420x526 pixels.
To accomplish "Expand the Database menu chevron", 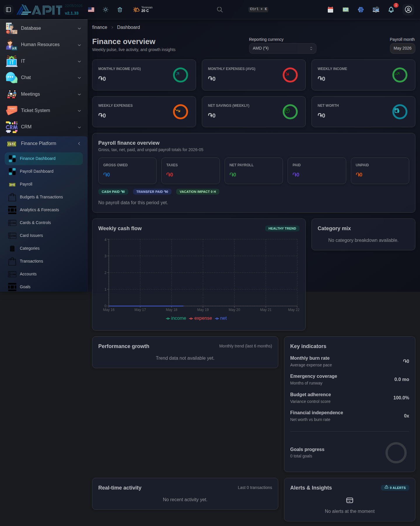I will coord(79,29).
